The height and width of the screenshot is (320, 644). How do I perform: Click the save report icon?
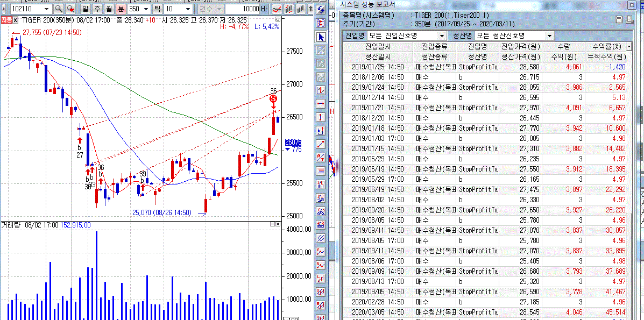[x=620, y=19]
